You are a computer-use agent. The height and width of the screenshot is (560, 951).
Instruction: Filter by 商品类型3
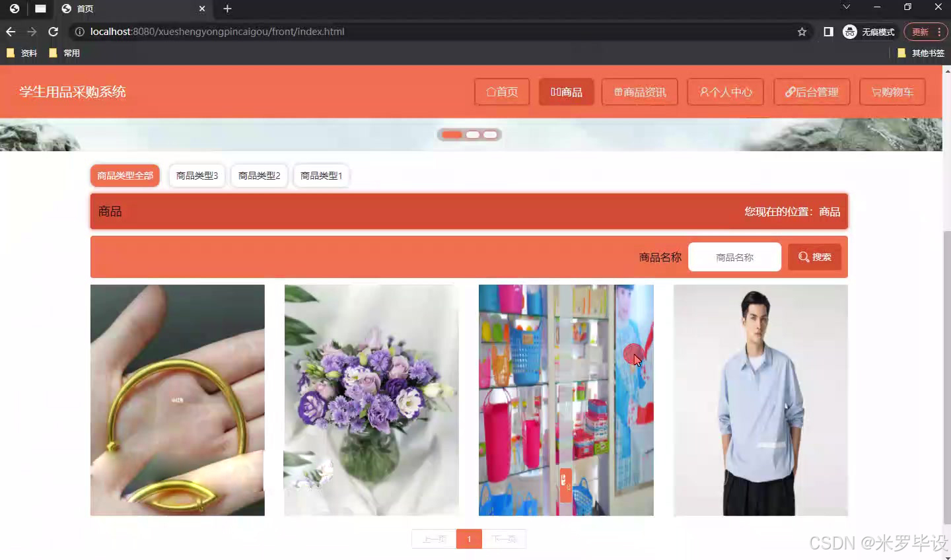point(197,176)
